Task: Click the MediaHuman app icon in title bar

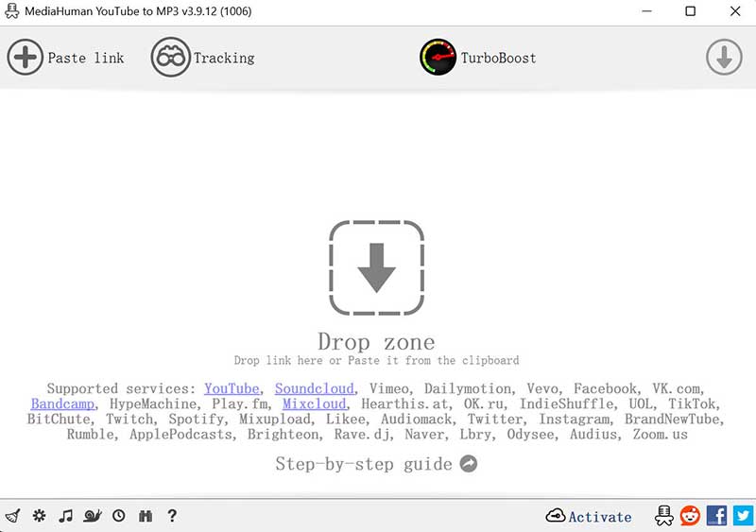Action: pyautogui.click(x=11, y=11)
